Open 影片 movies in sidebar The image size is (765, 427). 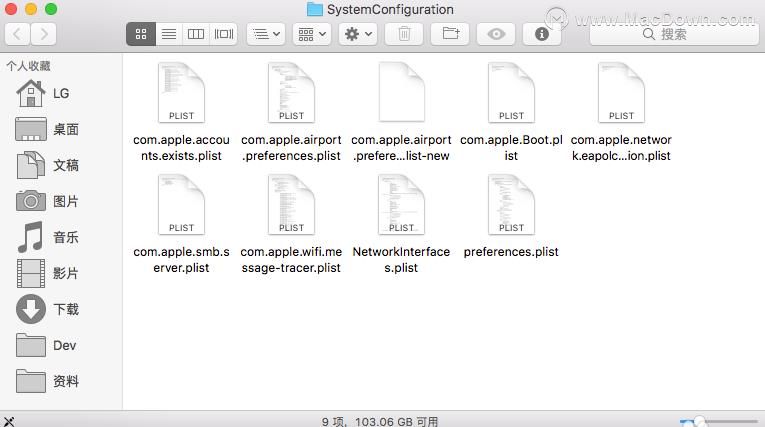(47, 273)
